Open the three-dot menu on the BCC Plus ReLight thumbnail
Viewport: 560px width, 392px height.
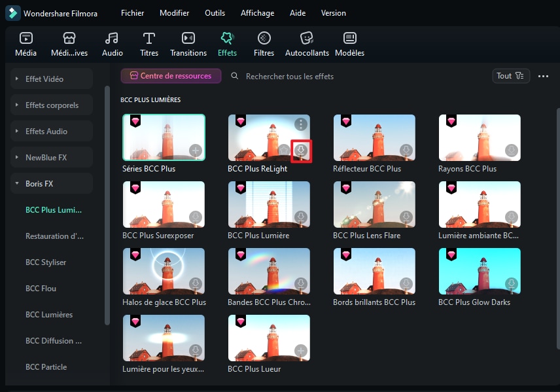301,124
